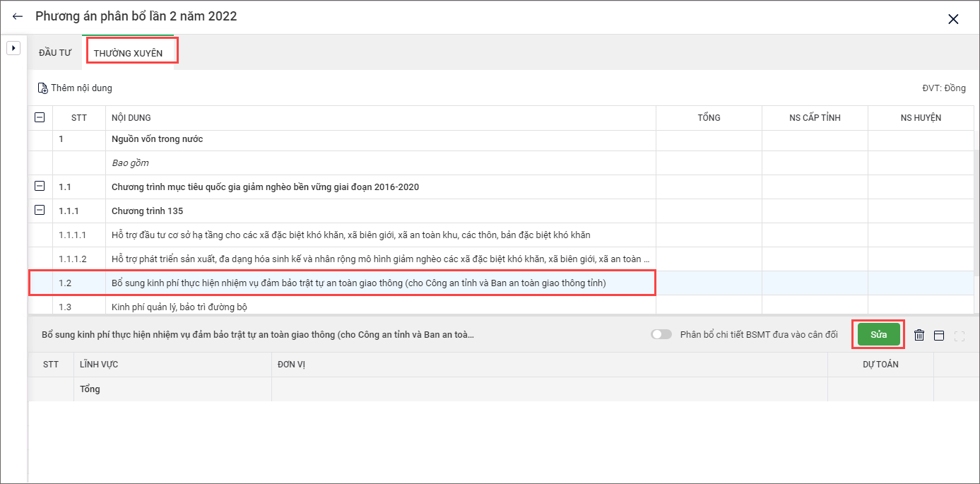Image resolution: width=980 pixels, height=484 pixels.
Task: Collapse all rows from the table header
Action: click(x=40, y=118)
